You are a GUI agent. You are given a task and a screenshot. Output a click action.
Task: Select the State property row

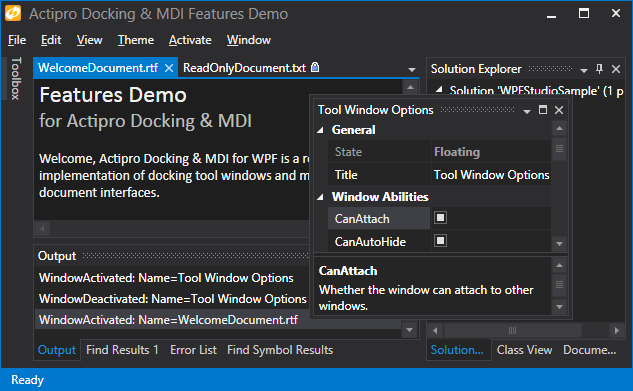(x=439, y=152)
